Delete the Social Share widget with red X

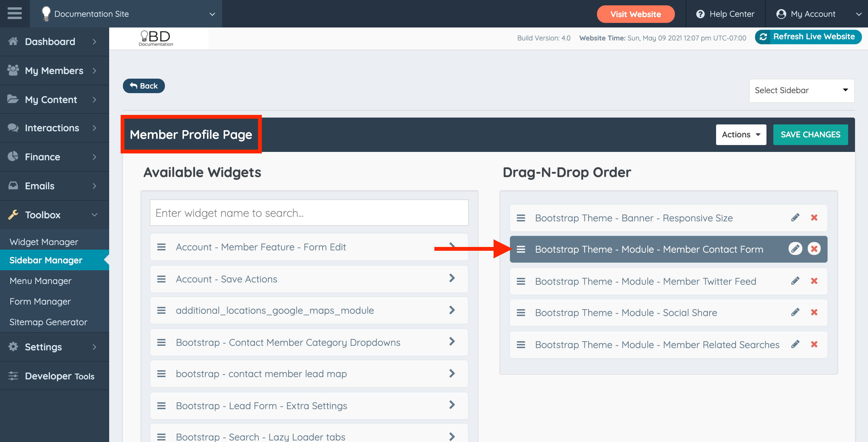coord(814,312)
